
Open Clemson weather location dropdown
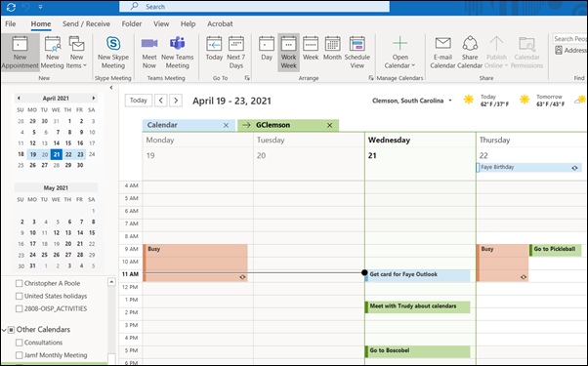[450, 101]
